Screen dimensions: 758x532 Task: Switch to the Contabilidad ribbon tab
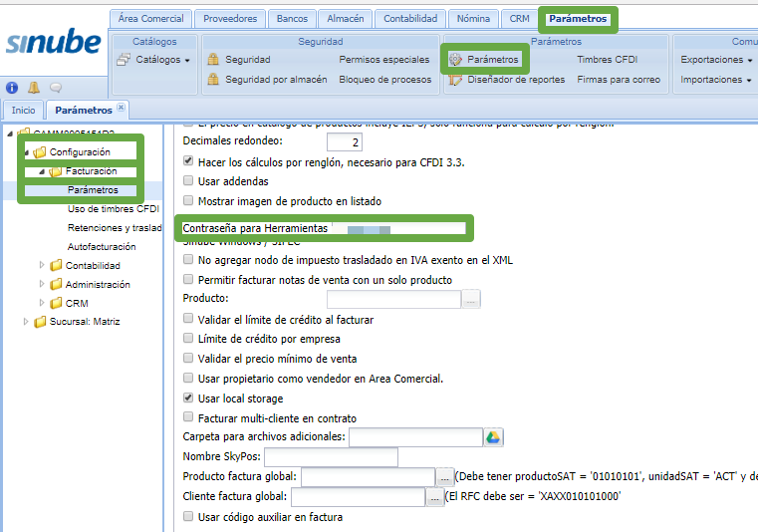click(409, 18)
